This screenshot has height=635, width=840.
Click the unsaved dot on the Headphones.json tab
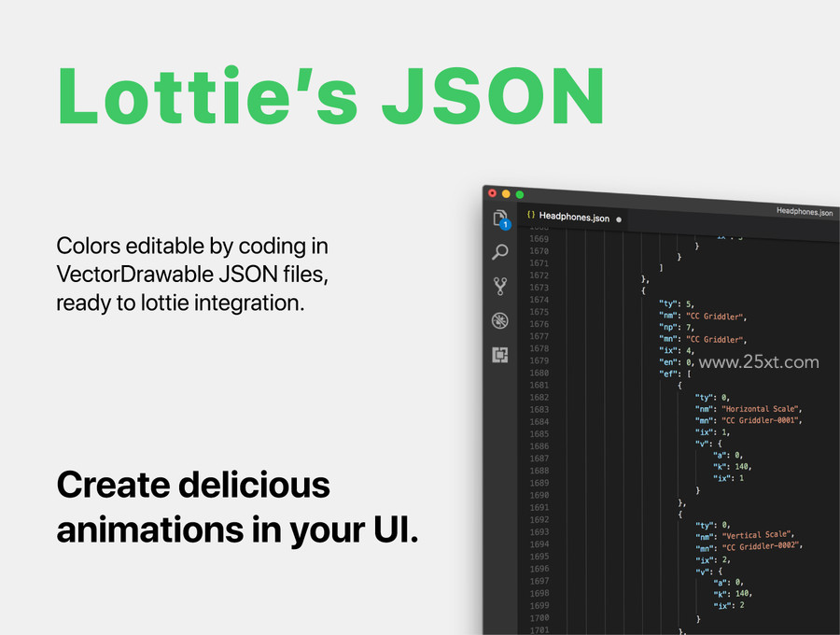click(619, 219)
